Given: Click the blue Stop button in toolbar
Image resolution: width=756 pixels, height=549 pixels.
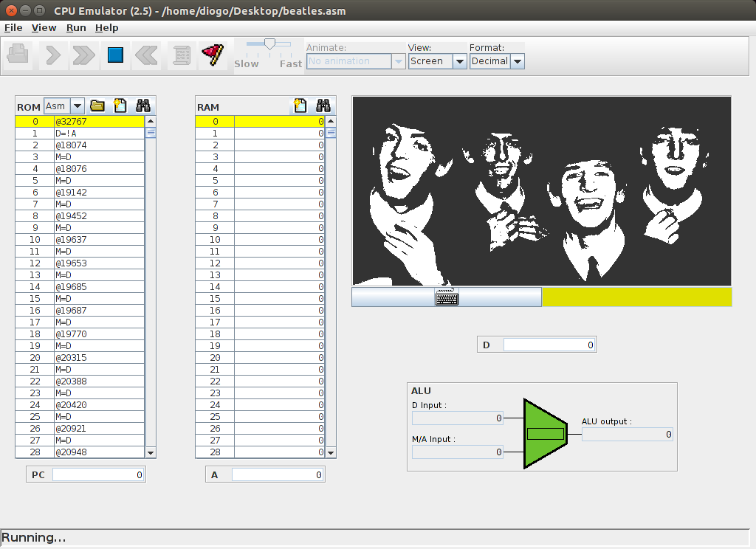Looking at the screenshot, I should point(115,55).
